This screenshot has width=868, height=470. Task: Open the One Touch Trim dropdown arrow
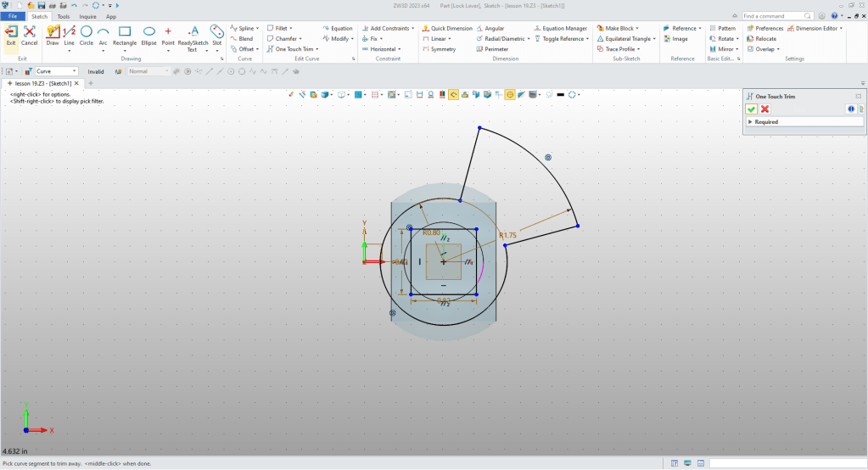click(316, 49)
